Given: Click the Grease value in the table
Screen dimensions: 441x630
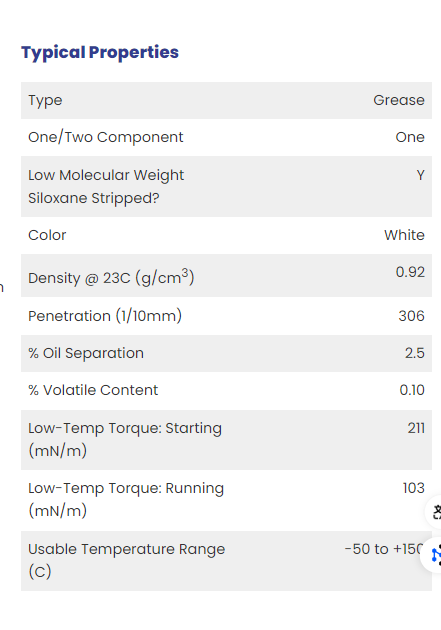Looking at the screenshot, I should coord(399,100).
